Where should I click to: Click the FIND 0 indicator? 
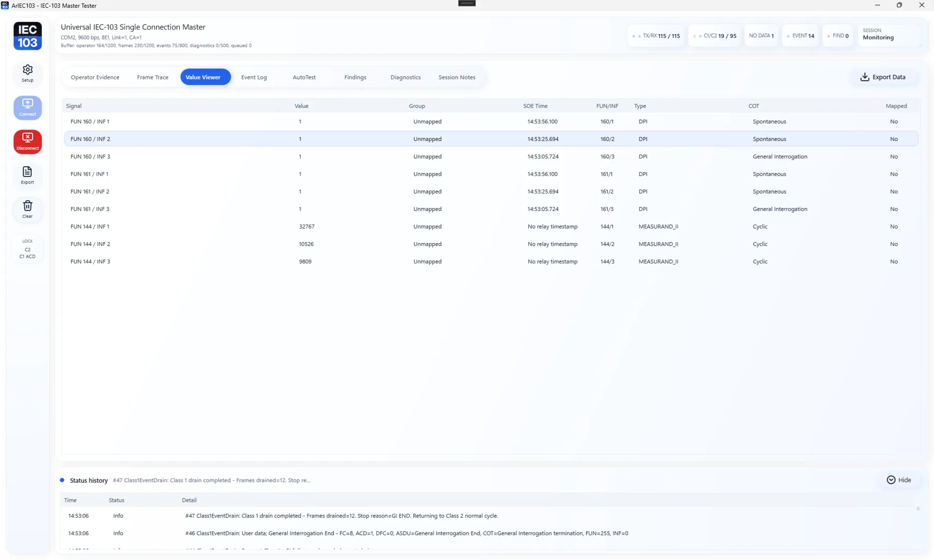pyautogui.click(x=838, y=36)
